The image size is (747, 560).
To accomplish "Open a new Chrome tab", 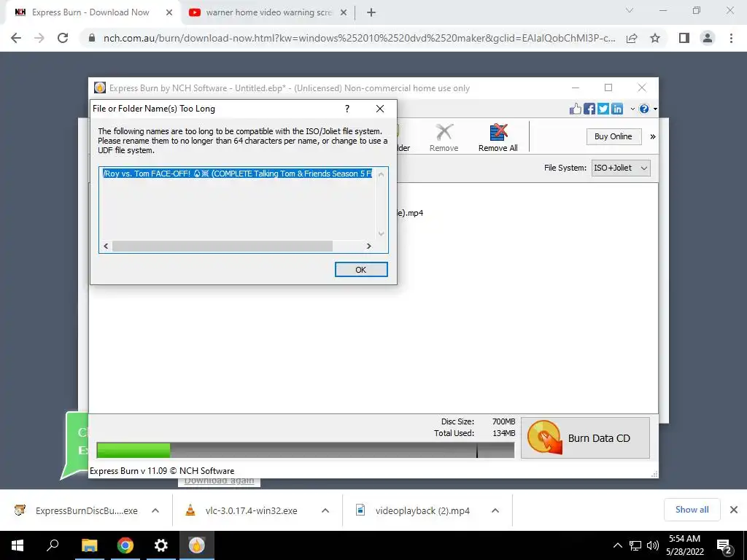I will point(371,13).
